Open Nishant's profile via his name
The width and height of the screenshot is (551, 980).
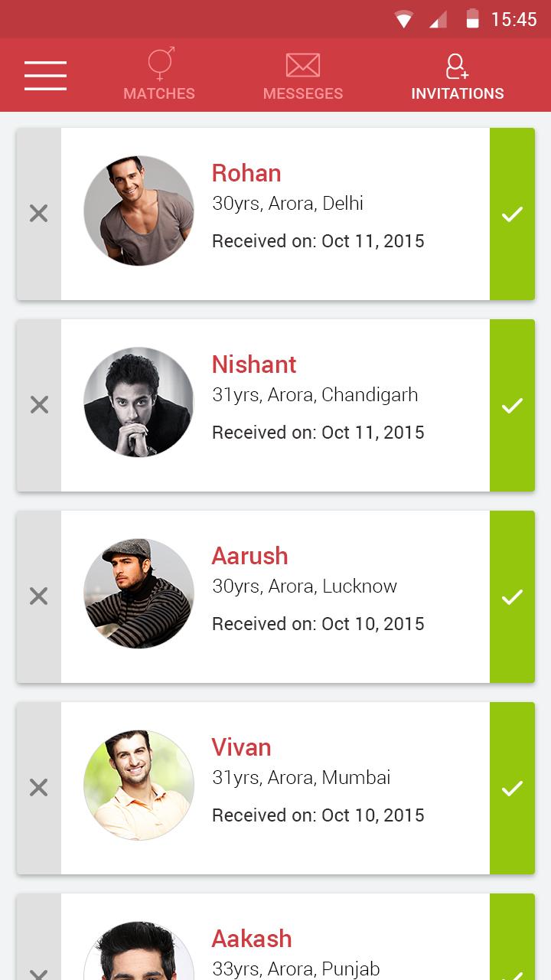click(x=254, y=364)
